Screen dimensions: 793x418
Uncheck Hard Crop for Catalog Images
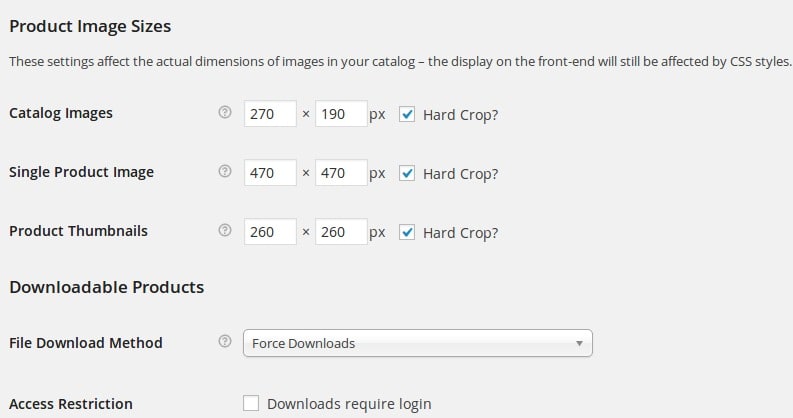click(407, 114)
